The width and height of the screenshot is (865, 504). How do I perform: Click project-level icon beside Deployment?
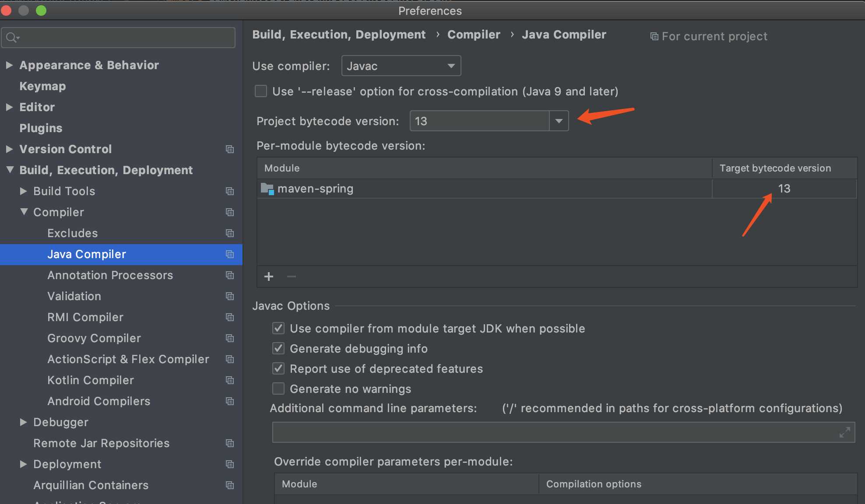pos(230,464)
